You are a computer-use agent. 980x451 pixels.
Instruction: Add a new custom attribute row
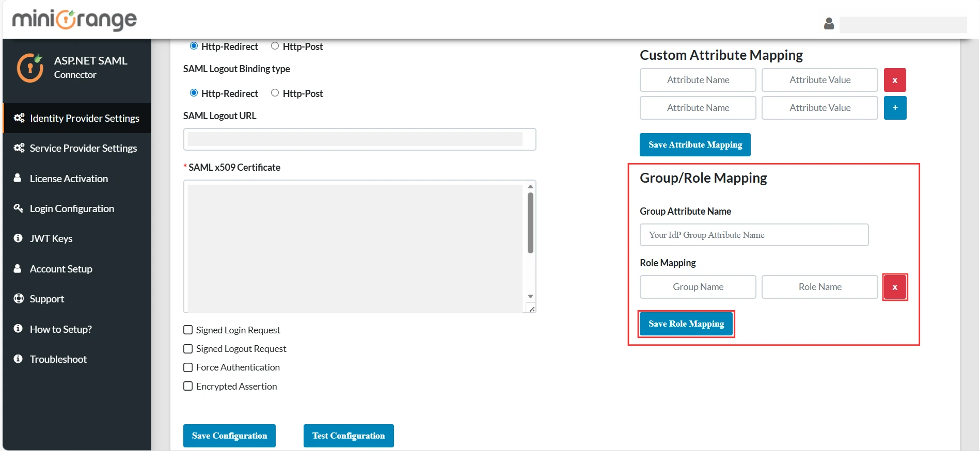[x=895, y=108]
